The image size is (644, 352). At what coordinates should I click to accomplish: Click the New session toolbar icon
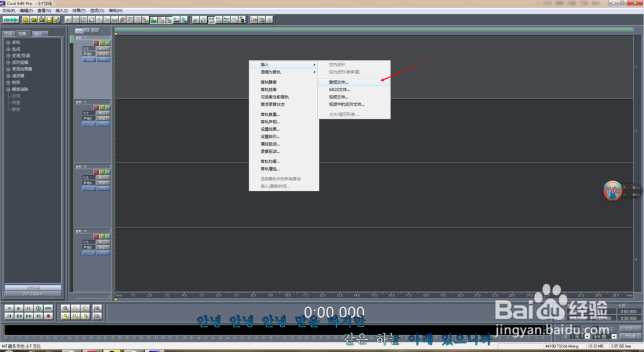(26, 20)
